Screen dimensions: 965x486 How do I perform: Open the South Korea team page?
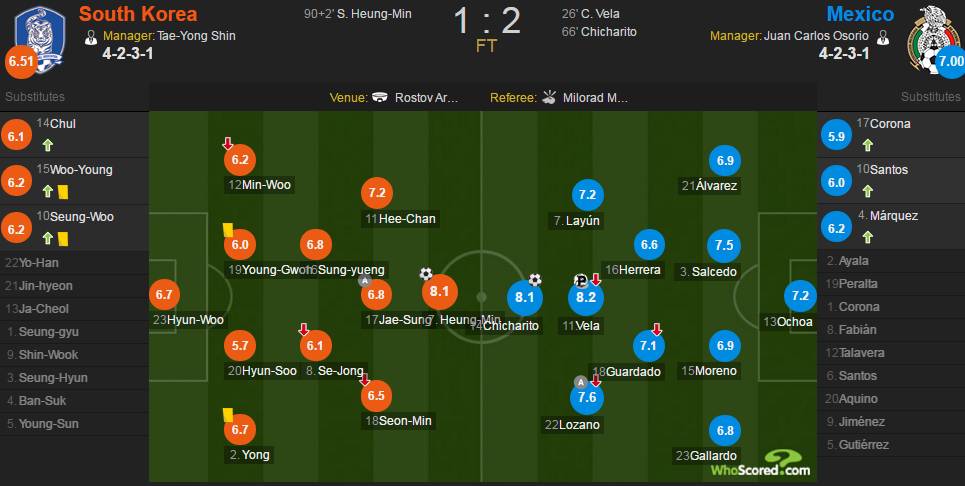coord(138,14)
